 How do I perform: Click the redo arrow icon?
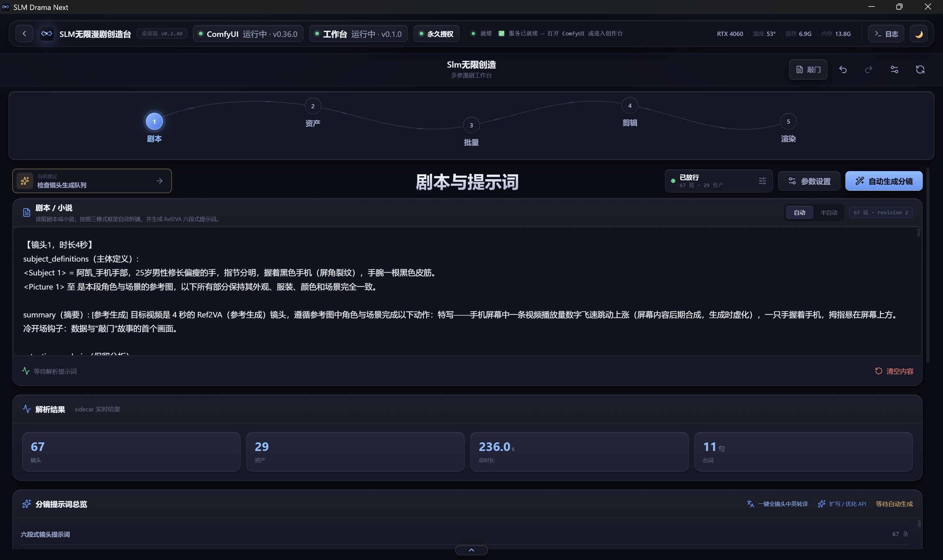pos(868,70)
